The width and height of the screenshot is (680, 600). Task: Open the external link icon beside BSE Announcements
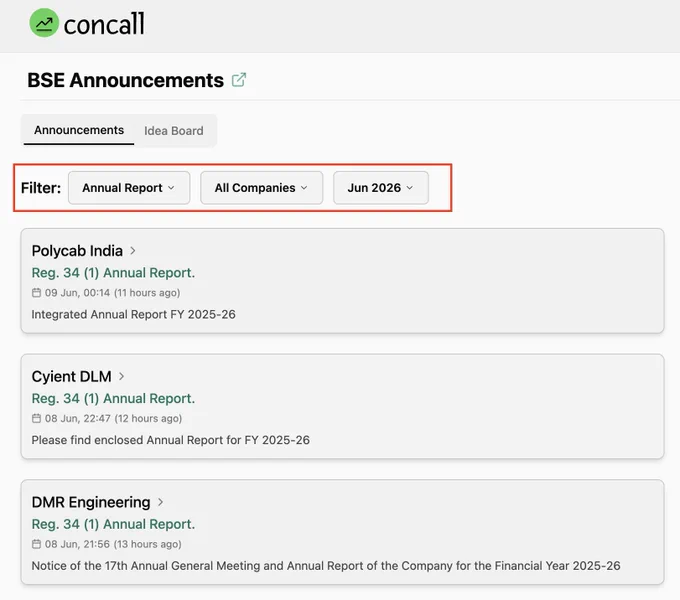(239, 80)
